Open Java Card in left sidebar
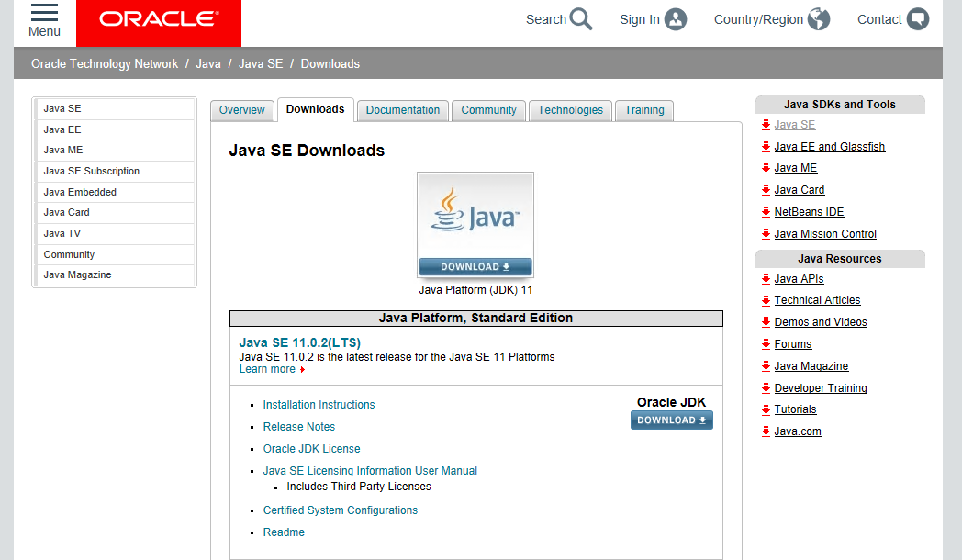Viewport: 962px width, 560px height. (115, 213)
